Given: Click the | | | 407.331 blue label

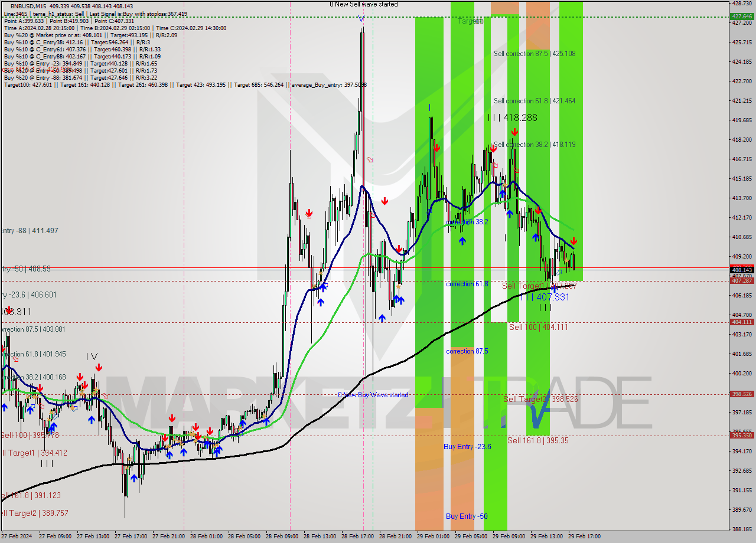Looking at the screenshot, I should [x=546, y=297].
